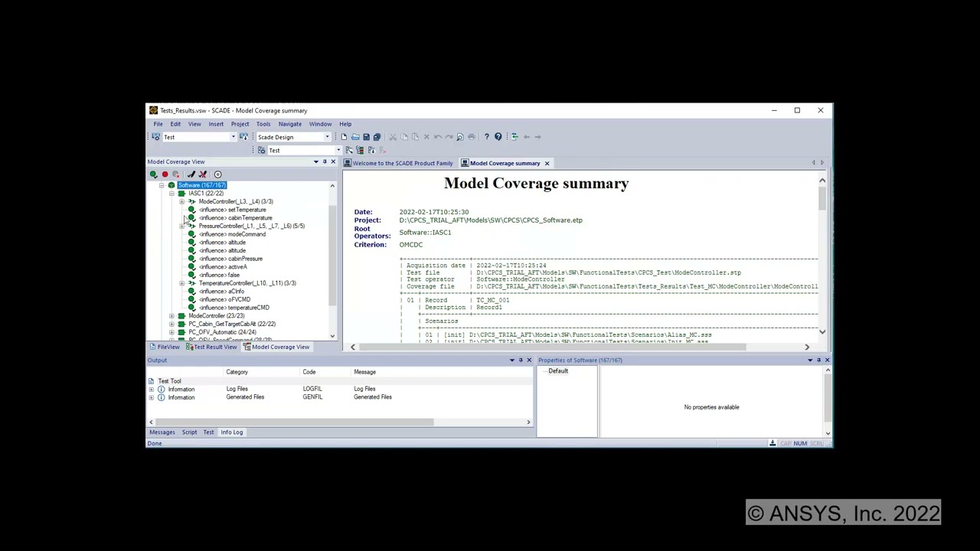
Task: Click the project settings icon left of Test combo
Action: [x=156, y=137]
